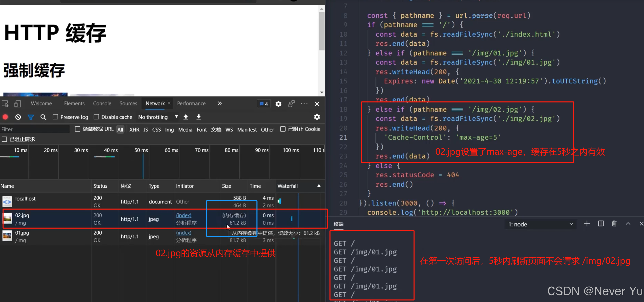Toggle the device emulation icon
This screenshot has height=302, width=644.
pyautogui.click(x=18, y=104)
